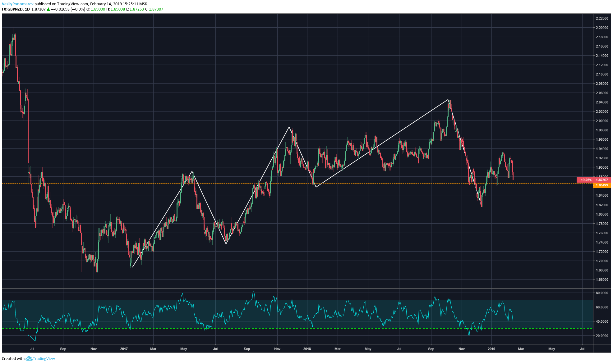Click the 2.22000 price axis label
This screenshot has width=613, height=364.
[602, 18]
